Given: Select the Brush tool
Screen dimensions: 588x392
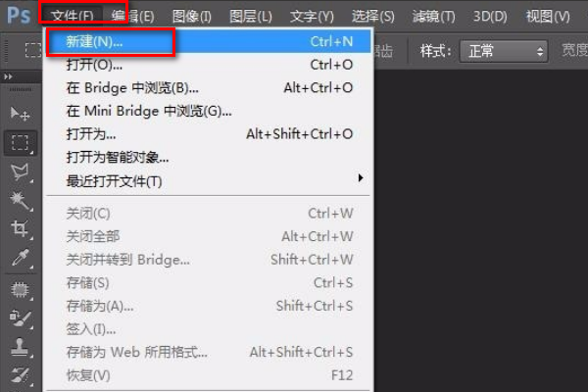Looking at the screenshot, I should [x=20, y=318].
